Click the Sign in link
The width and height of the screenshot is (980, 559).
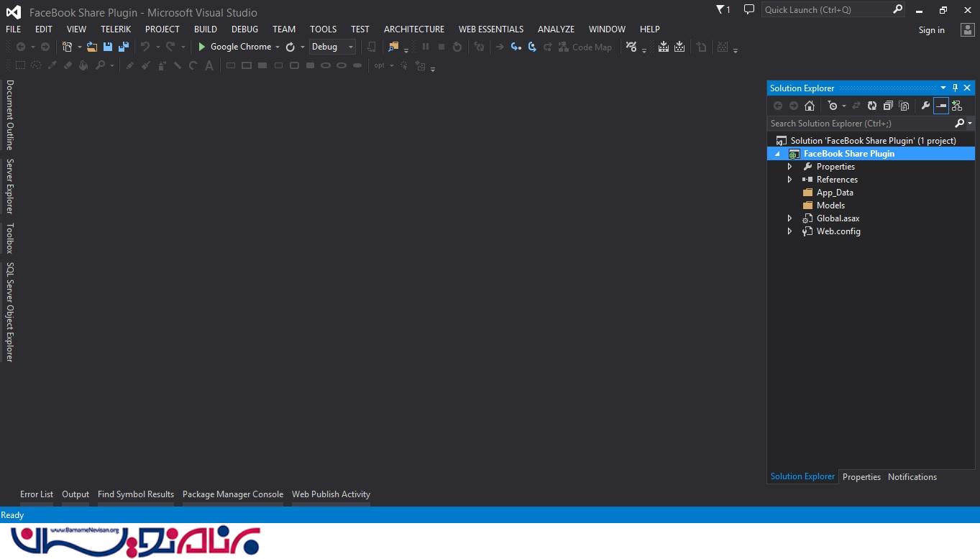[x=931, y=30]
